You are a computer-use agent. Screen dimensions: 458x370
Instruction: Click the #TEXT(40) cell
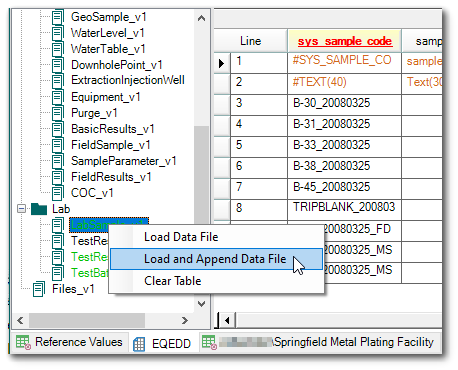point(345,84)
